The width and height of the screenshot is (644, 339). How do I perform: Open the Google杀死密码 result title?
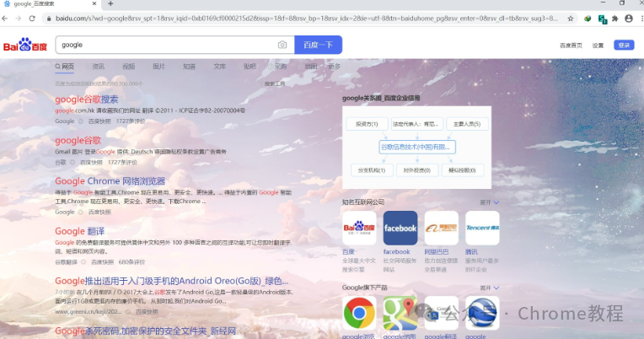(x=145, y=331)
